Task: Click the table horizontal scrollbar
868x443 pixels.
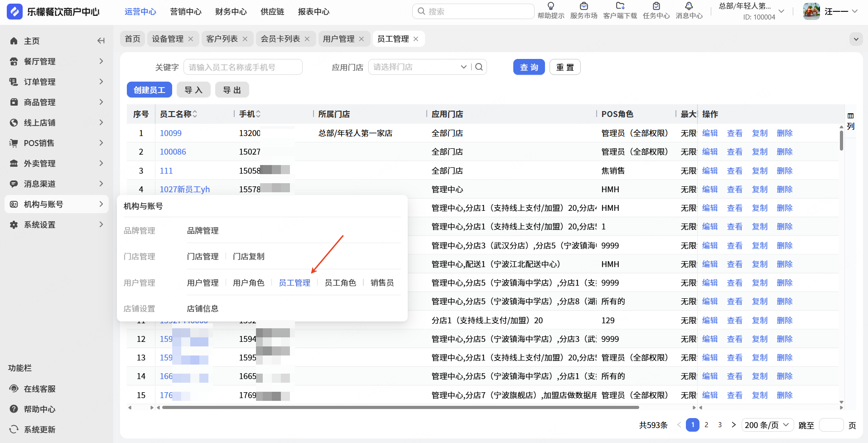Action: click(x=400, y=408)
